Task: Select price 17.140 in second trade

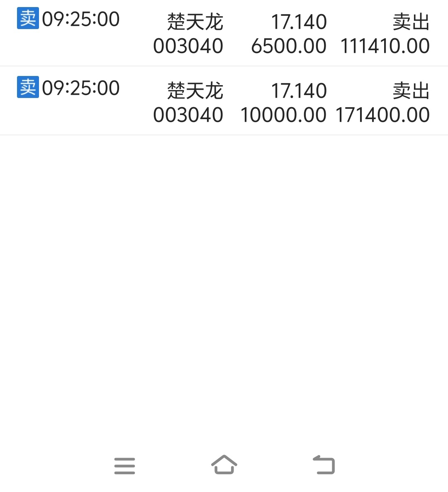Action: tap(299, 91)
